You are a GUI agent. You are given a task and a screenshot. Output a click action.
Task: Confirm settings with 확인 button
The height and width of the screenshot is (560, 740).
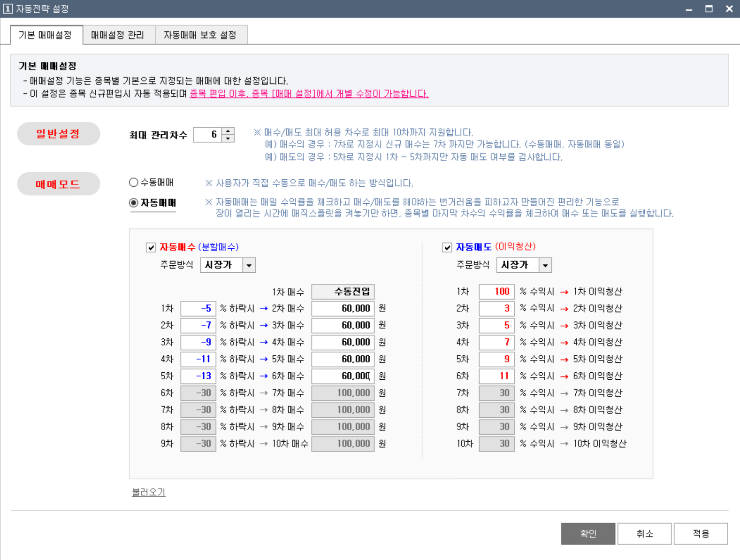588,534
